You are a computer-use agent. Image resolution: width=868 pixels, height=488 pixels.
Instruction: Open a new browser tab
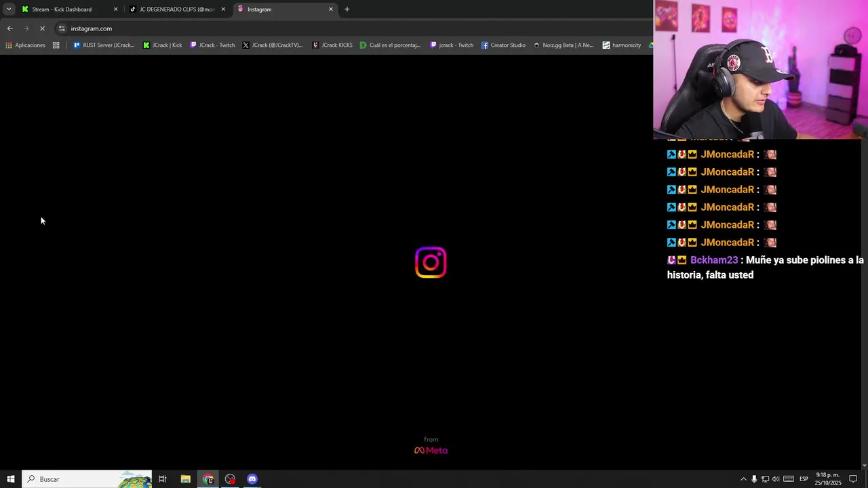click(x=347, y=9)
